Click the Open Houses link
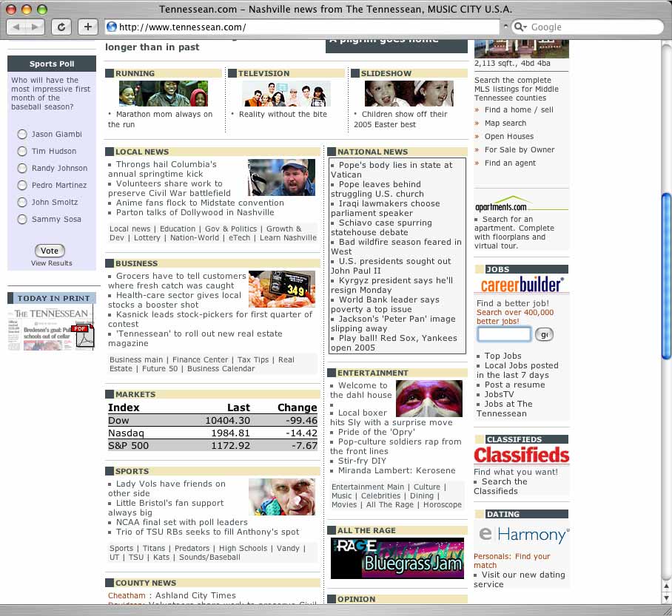672x616 pixels. (x=509, y=136)
